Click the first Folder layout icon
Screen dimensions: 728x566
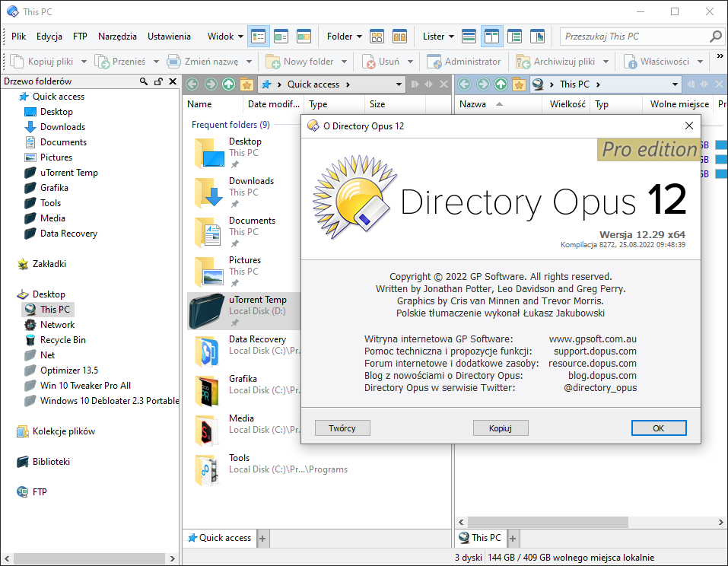click(x=377, y=37)
